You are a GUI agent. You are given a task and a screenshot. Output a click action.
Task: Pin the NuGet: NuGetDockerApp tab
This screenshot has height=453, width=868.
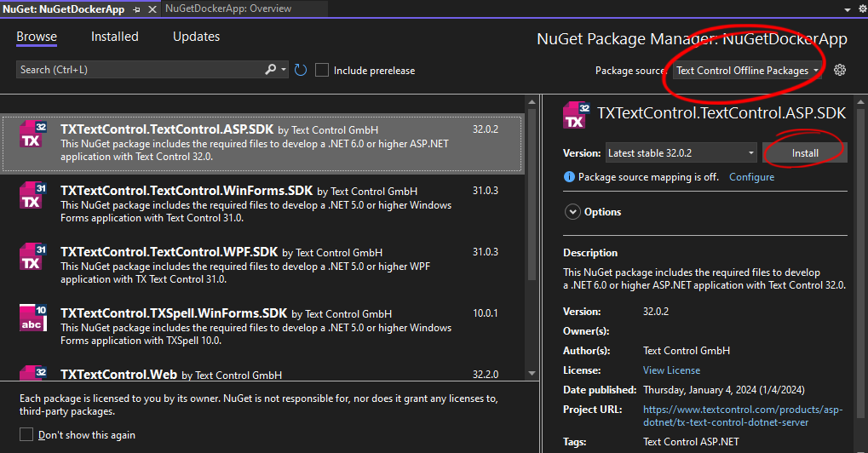pyautogui.click(x=137, y=9)
